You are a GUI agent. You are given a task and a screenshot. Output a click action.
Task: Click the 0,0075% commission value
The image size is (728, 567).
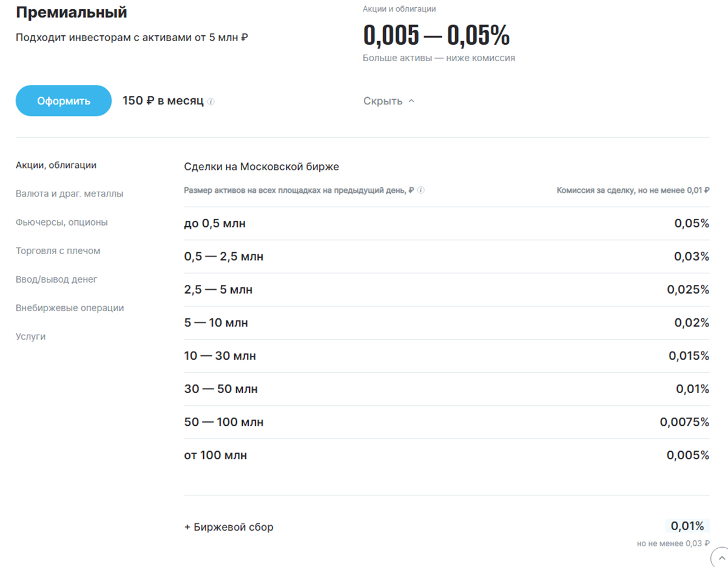[684, 422]
